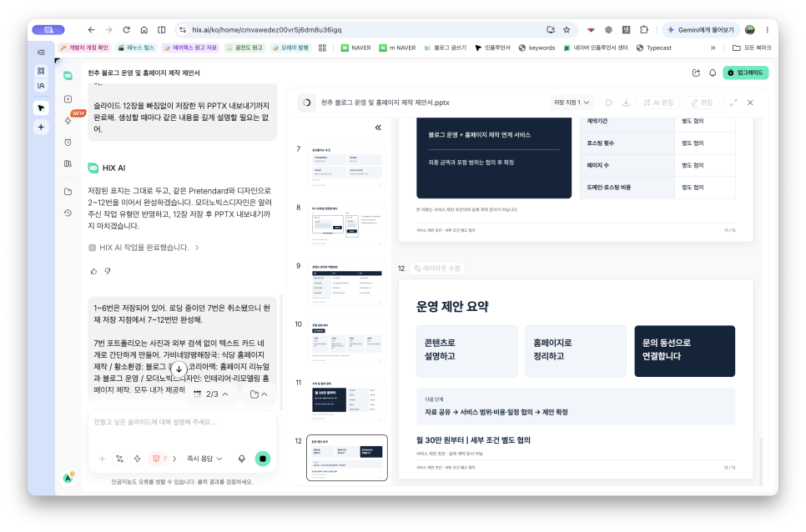Open notifications bell icon
The height and width of the screenshot is (532, 806).
pyautogui.click(x=713, y=73)
